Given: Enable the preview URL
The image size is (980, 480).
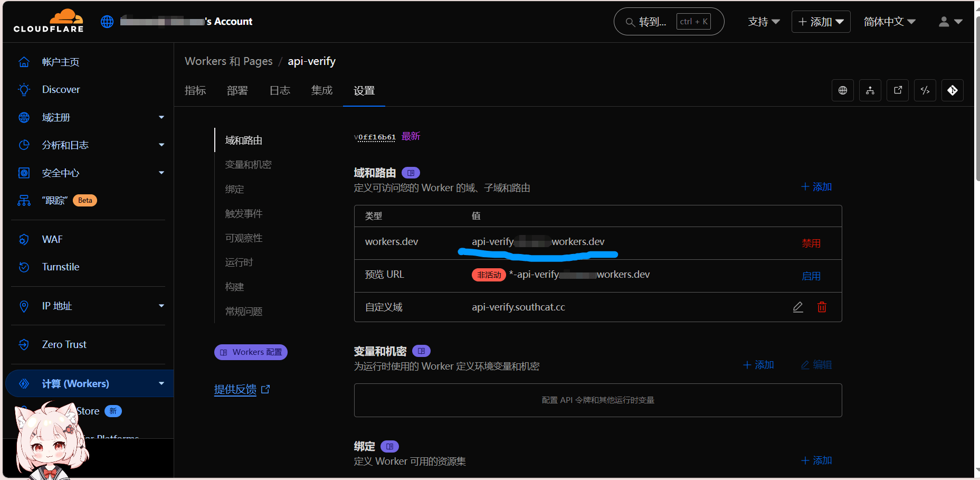Looking at the screenshot, I should [x=811, y=276].
